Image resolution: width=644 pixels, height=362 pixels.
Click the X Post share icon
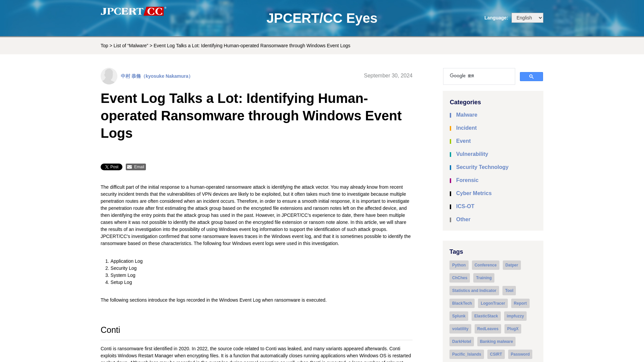[x=111, y=167]
